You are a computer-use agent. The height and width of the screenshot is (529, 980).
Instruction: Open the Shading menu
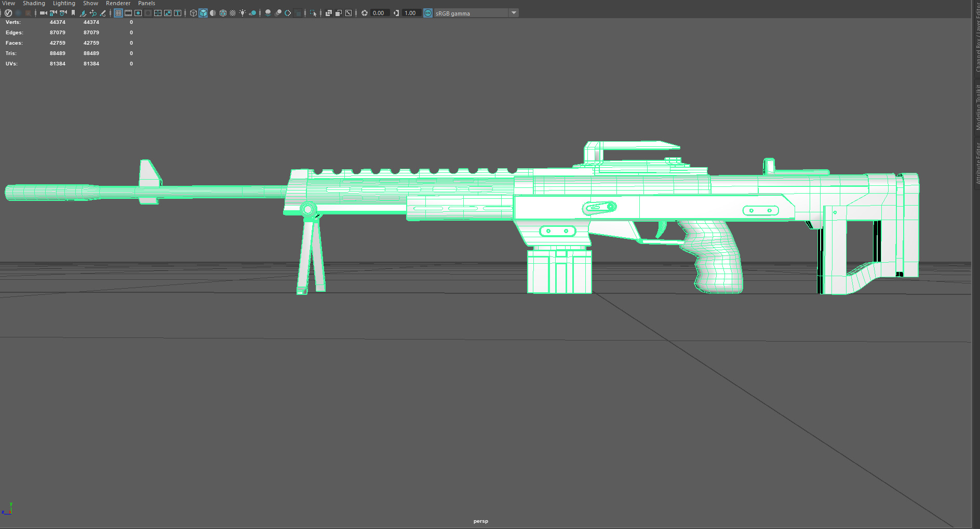[34, 3]
